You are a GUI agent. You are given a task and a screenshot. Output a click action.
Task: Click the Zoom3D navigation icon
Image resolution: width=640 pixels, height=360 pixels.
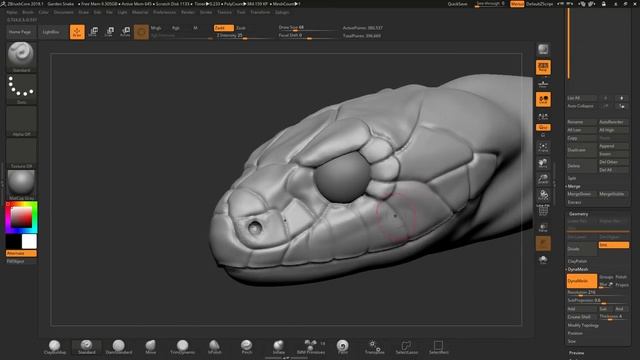(543, 179)
